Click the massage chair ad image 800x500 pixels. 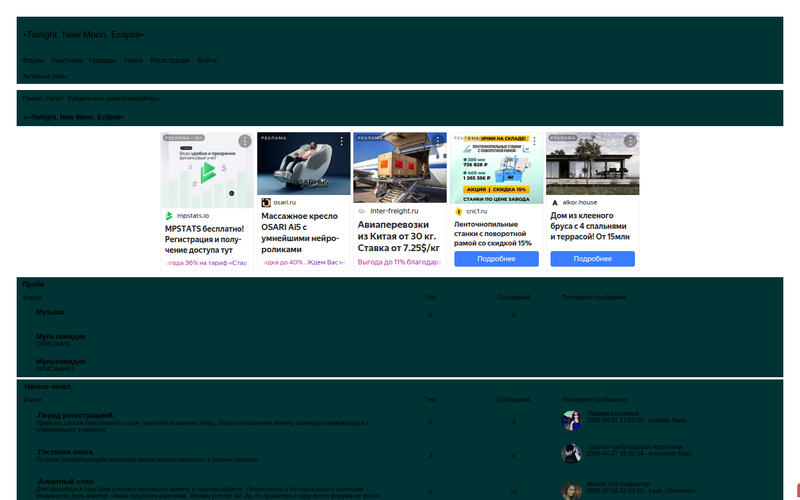(304, 164)
